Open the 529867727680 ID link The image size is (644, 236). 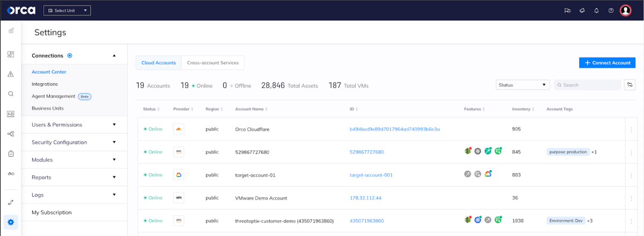click(x=367, y=152)
